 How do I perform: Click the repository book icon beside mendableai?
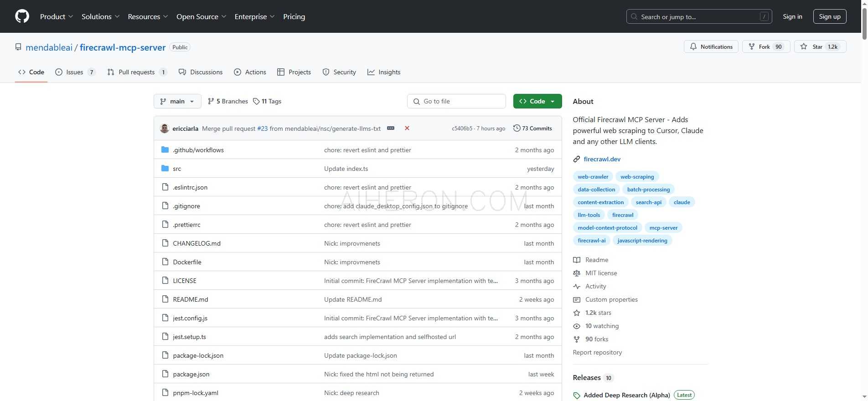coord(18,47)
